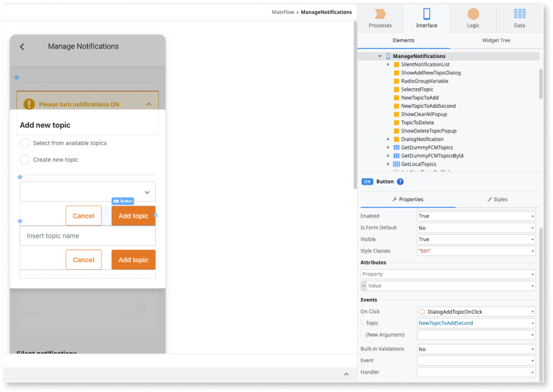
Task: Click the Insert topic name field
Action: 87,236
